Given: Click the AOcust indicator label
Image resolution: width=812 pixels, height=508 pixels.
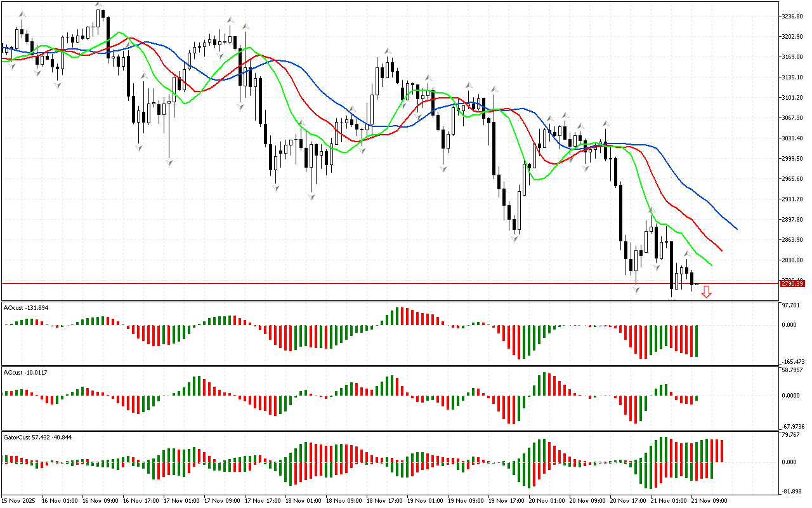Looking at the screenshot, I should coord(26,307).
